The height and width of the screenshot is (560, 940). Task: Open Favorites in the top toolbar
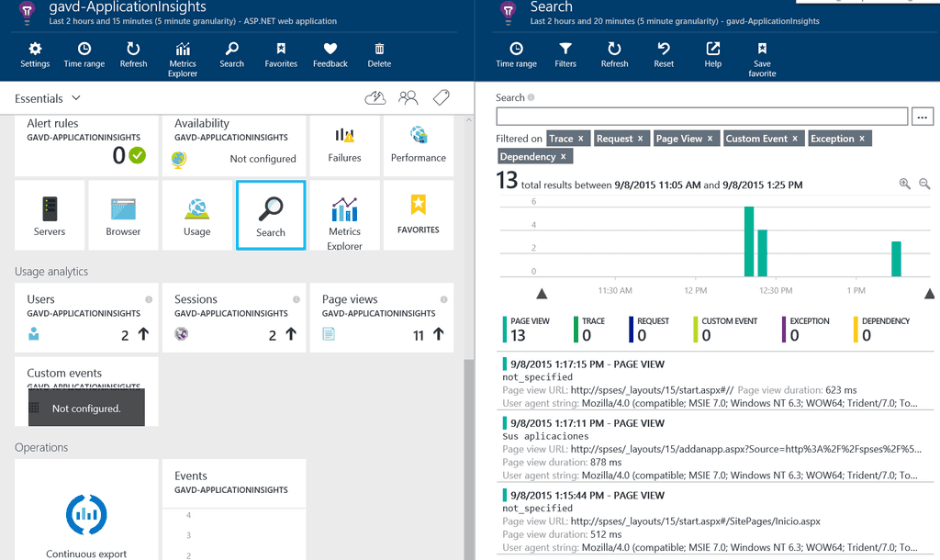point(281,55)
